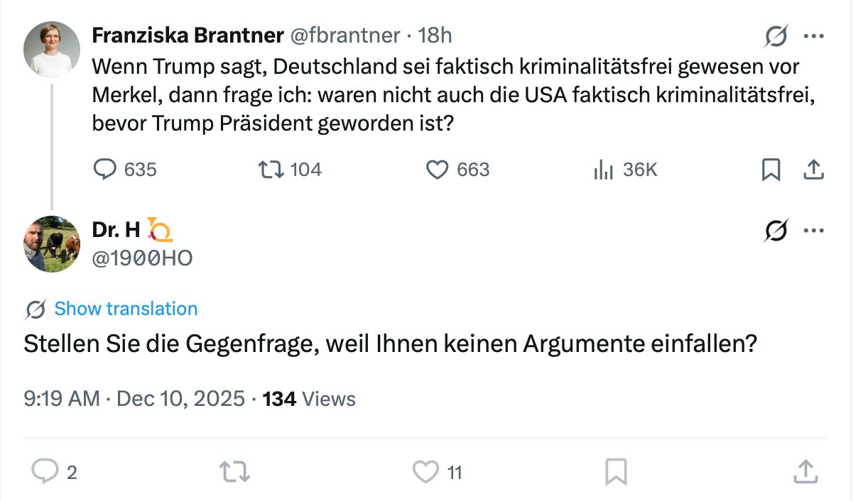Reply to Franziska Brantner's tweet
Image resolution: width=868 pixels, height=501 pixels.
coord(105,170)
